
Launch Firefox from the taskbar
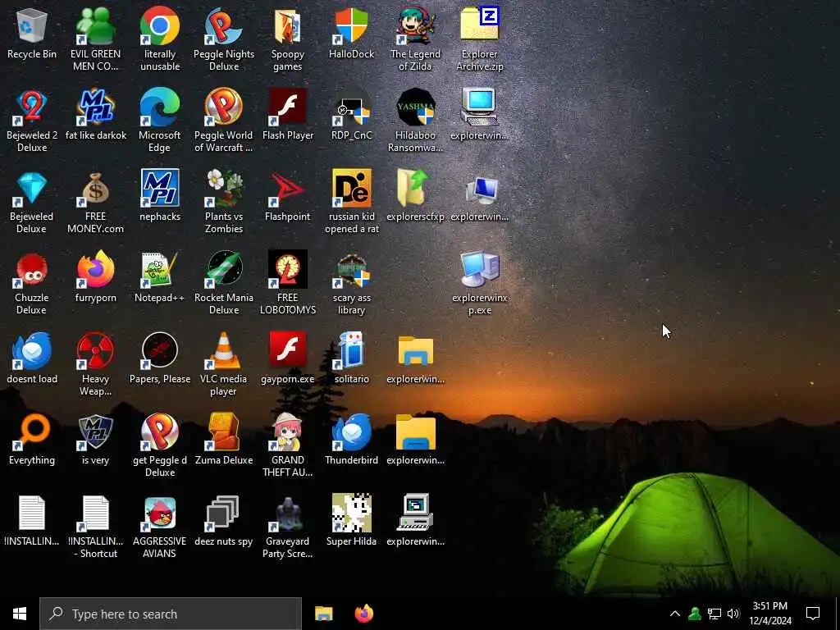364,614
